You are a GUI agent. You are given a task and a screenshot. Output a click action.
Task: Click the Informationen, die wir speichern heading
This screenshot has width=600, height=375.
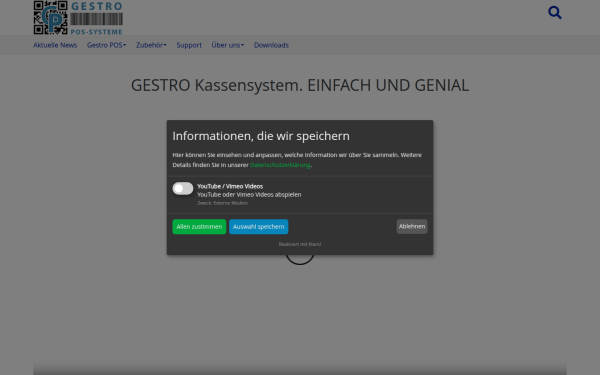click(261, 136)
